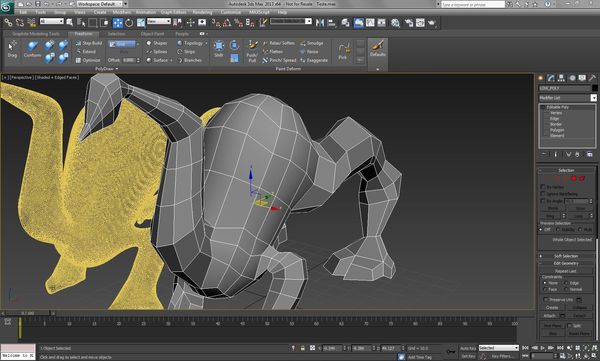Switch to the Object Paint ribbon tab
This screenshot has width=600, height=361.
click(152, 34)
